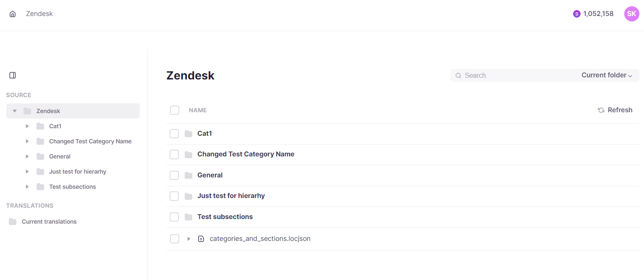Expand the General tree node
The height and width of the screenshot is (280, 644).
click(x=27, y=156)
